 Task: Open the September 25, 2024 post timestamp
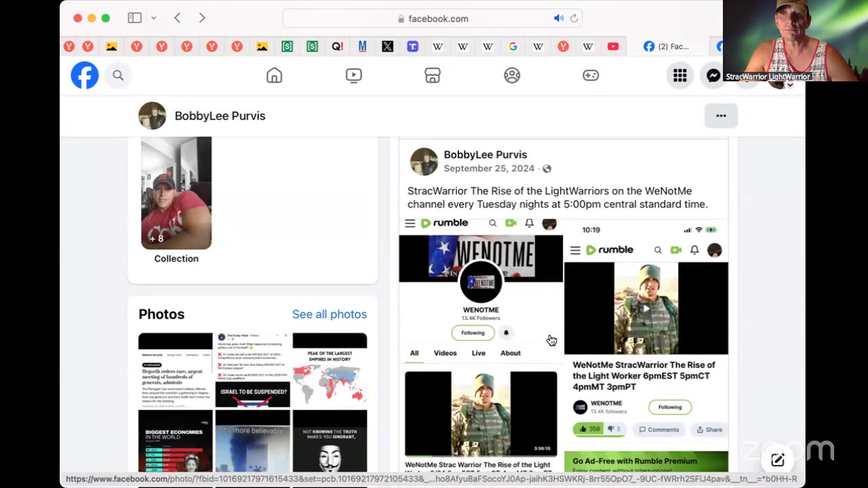pos(488,168)
